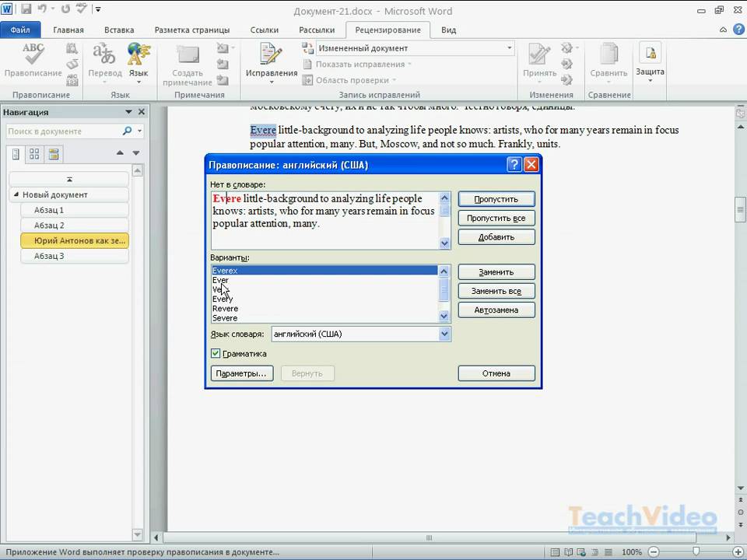Open the Навигация pane options arrow
Screen dimensions: 747x560
click(x=128, y=112)
